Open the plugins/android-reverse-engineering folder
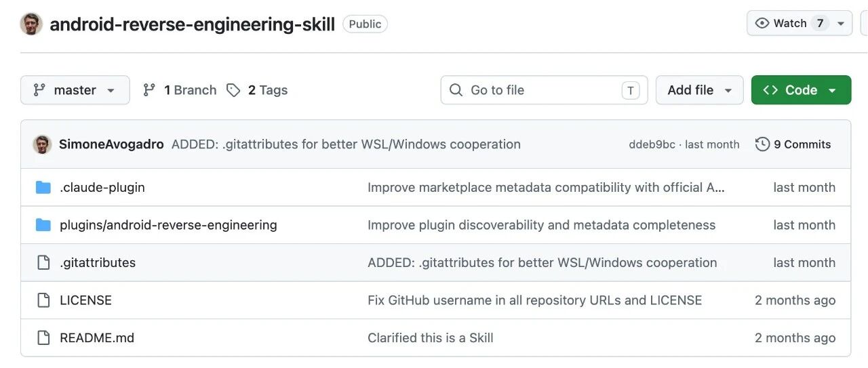This screenshot has height=368, width=868. tap(168, 225)
